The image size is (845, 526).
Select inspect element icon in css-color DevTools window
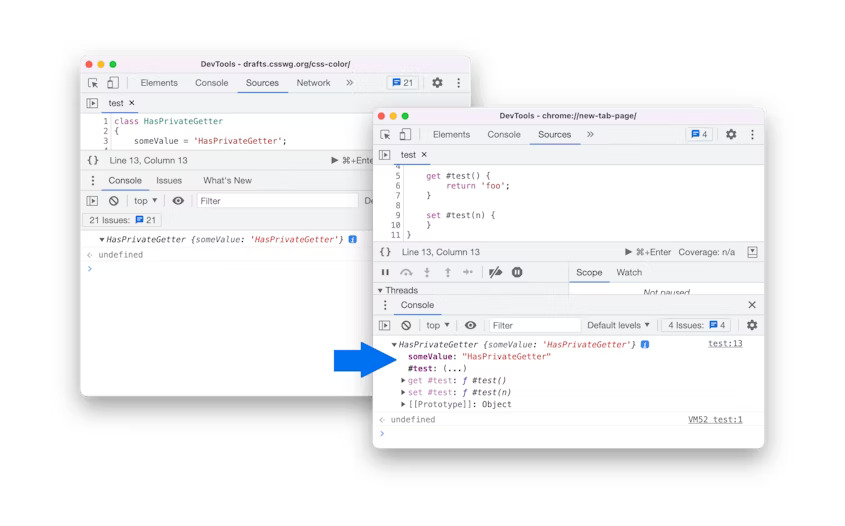(93, 83)
